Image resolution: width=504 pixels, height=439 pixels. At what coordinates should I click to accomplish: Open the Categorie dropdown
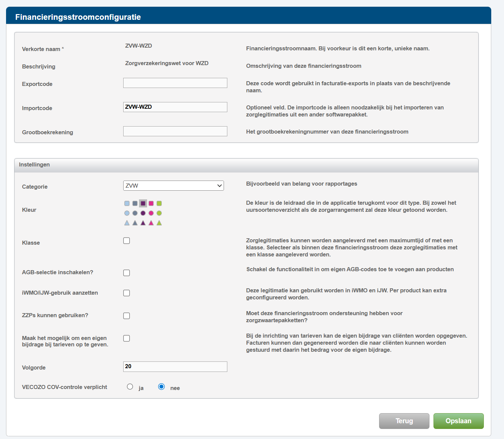tap(174, 186)
